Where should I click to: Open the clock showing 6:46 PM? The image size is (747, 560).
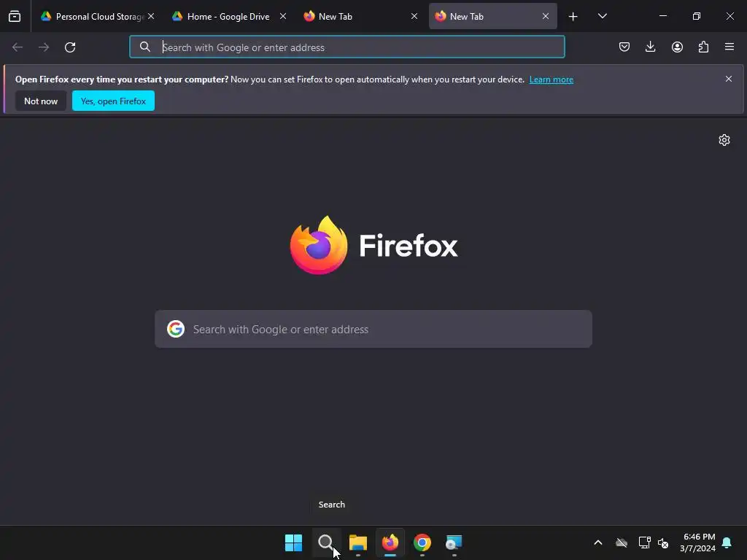coord(698,542)
